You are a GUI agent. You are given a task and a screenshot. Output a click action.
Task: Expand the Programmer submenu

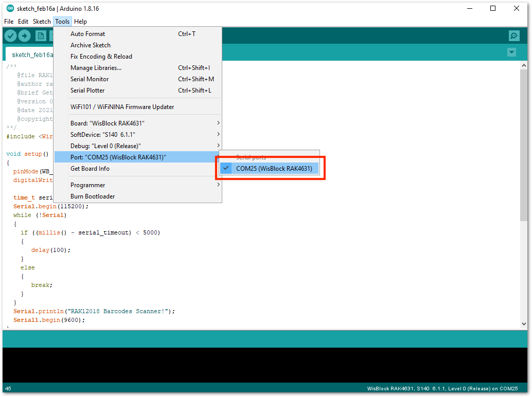point(138,185)
